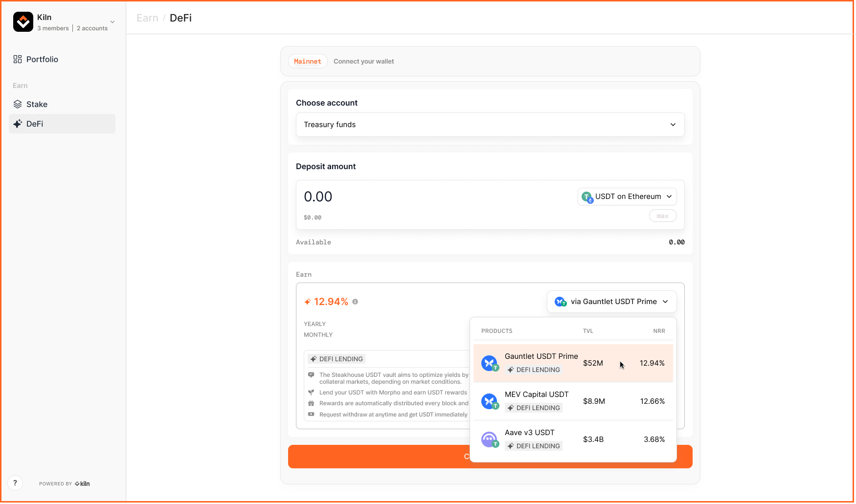This screenshot has height=504, width=856.
Task: Click the MONTHLY label
Action: 318,335
